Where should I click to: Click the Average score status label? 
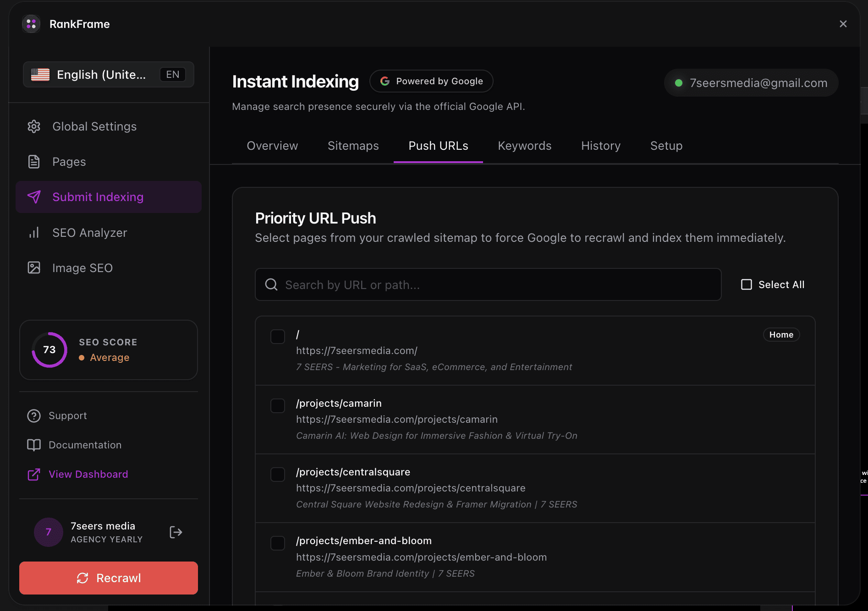tap(110, 357)
